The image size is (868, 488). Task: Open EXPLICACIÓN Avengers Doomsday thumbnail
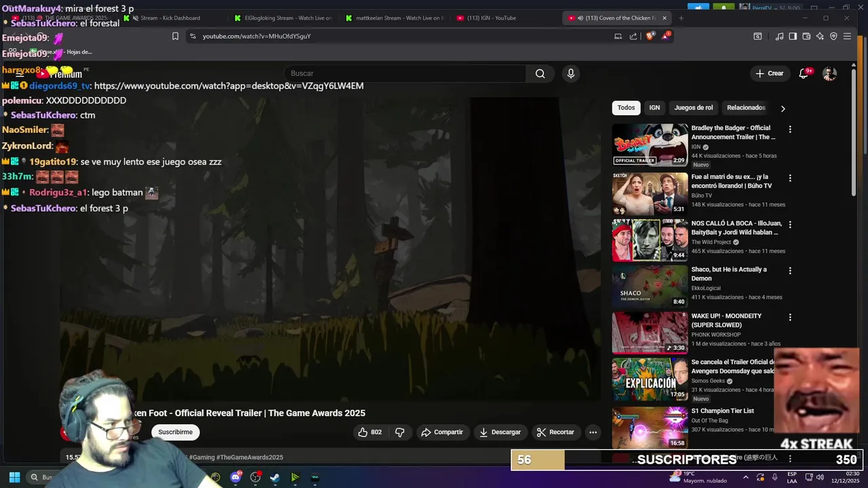point(650,379)
